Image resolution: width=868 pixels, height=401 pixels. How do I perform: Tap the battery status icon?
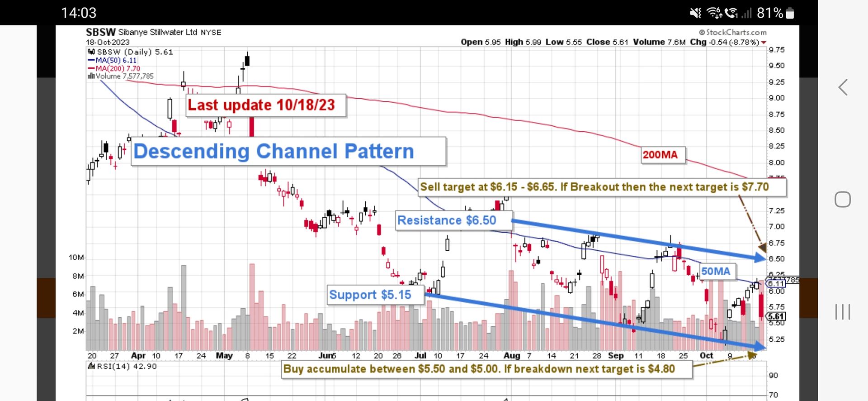click(790, 13)
